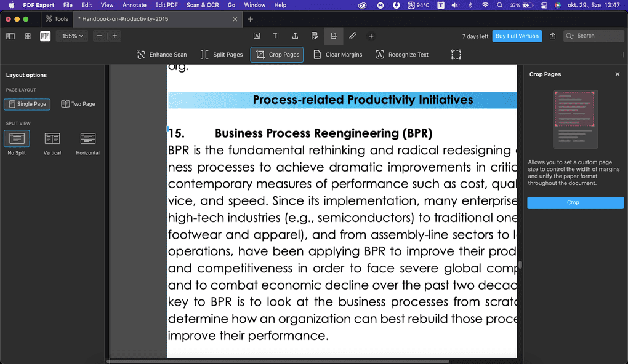Decrease zoom with the minus control
628x364 pixels.
(99, 36)
